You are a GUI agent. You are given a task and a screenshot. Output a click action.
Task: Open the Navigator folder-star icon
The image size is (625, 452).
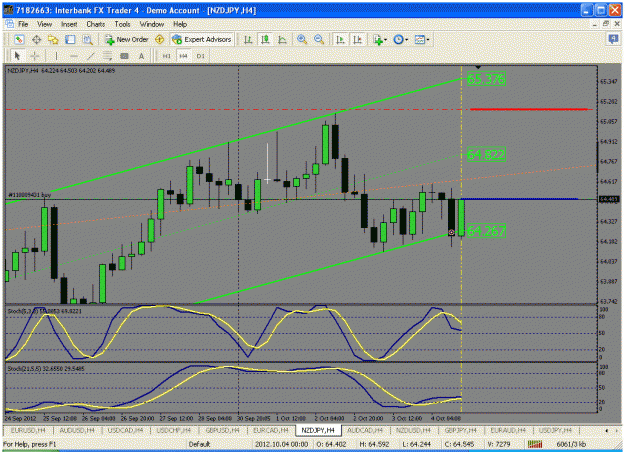(x=53, y=39)
